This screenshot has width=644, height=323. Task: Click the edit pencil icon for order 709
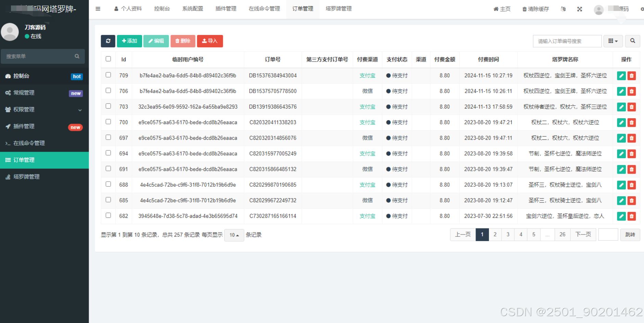pos(621,76)
